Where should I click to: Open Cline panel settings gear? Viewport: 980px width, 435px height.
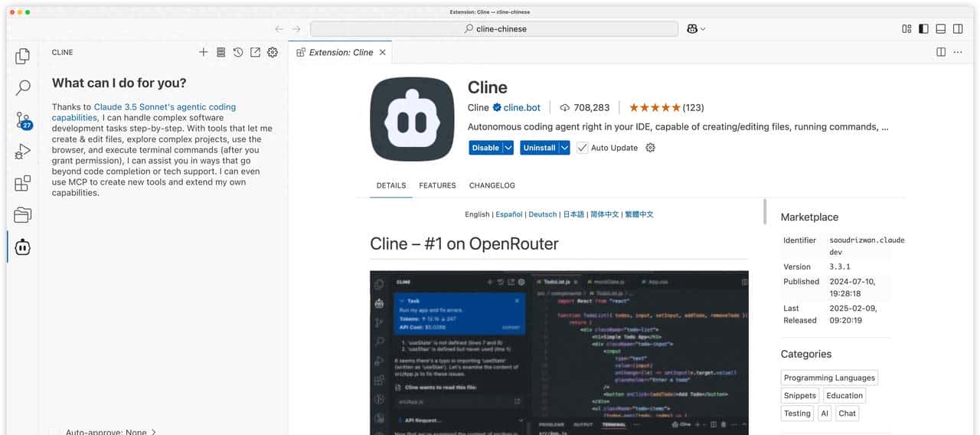pos(273,52)
